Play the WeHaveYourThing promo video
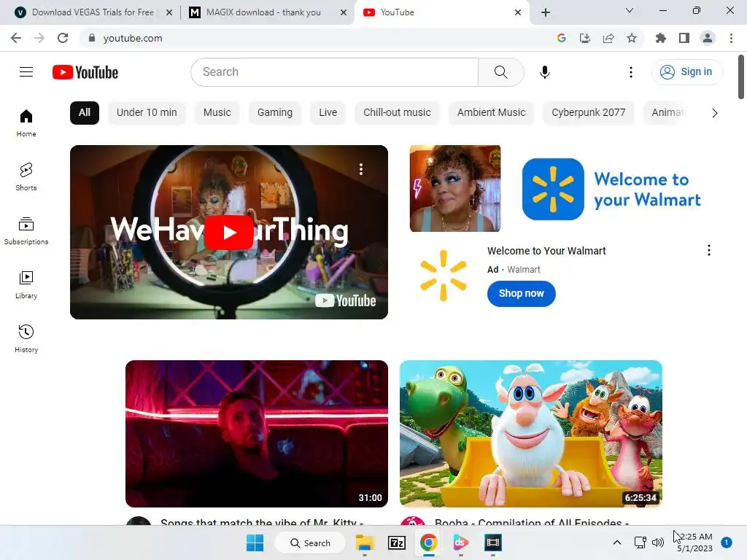This screenshot has height=560, width=747. coord(228,233)
